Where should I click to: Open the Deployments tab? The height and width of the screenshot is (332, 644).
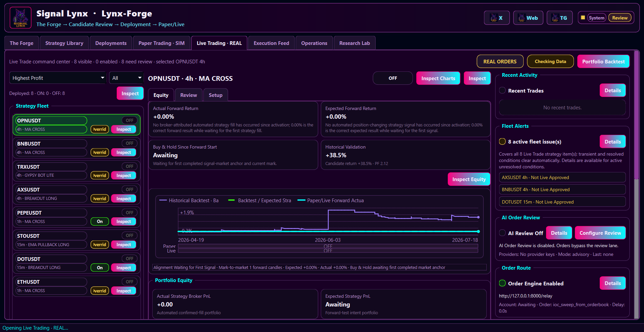(x=111, y=43)
